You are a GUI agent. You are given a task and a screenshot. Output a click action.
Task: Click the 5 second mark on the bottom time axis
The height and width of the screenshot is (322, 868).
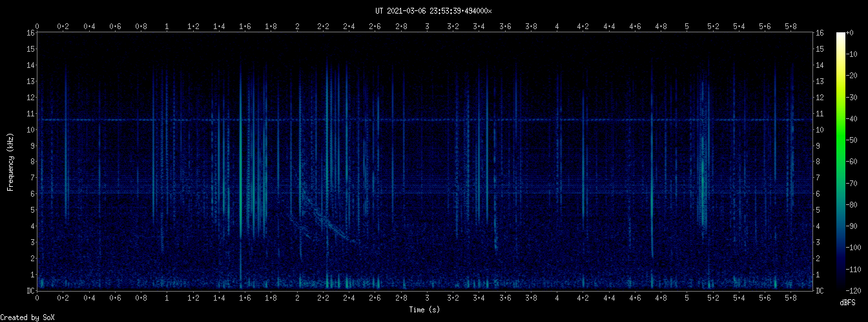[x=687, y=299]
